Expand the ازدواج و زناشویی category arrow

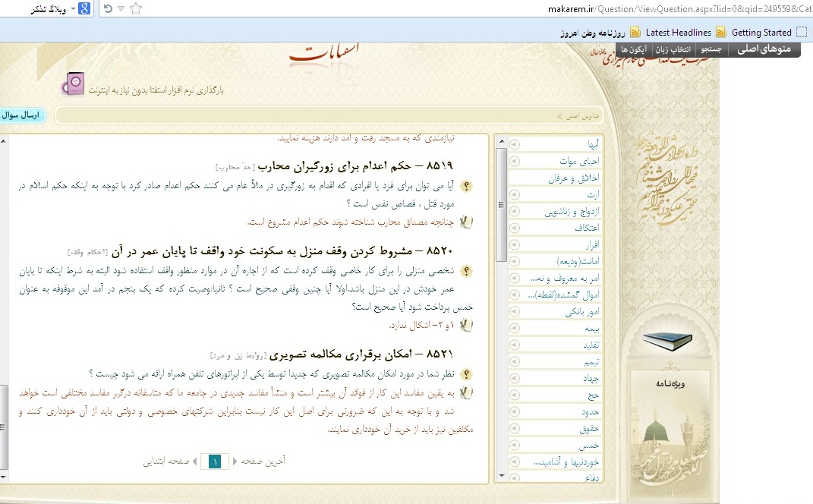tap(515, 211)
